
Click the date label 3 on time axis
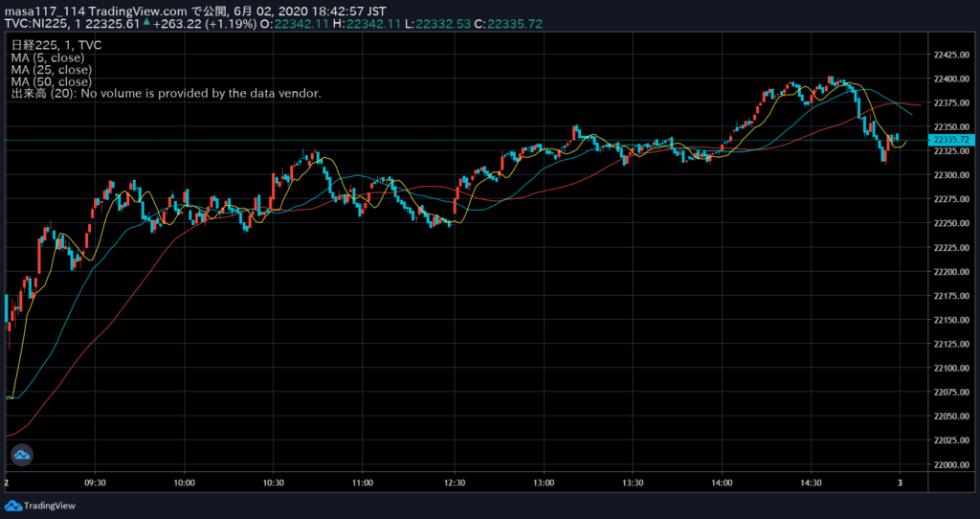[900, 483]
